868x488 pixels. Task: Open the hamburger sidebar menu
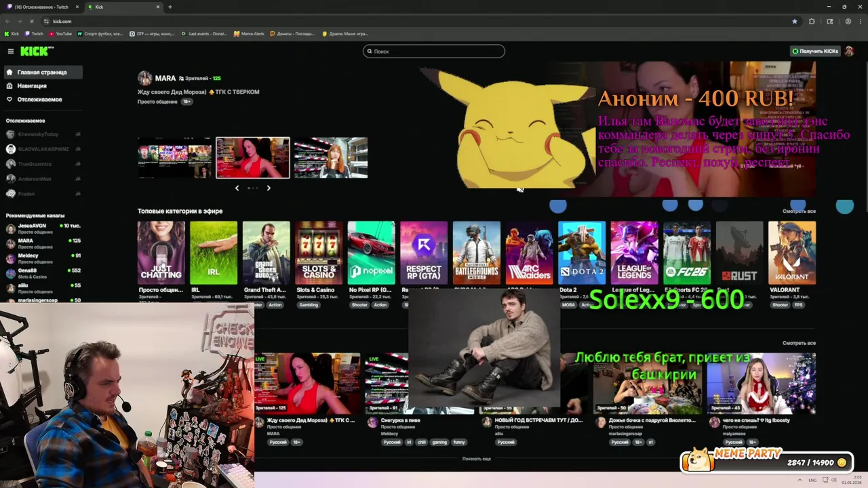10,52
